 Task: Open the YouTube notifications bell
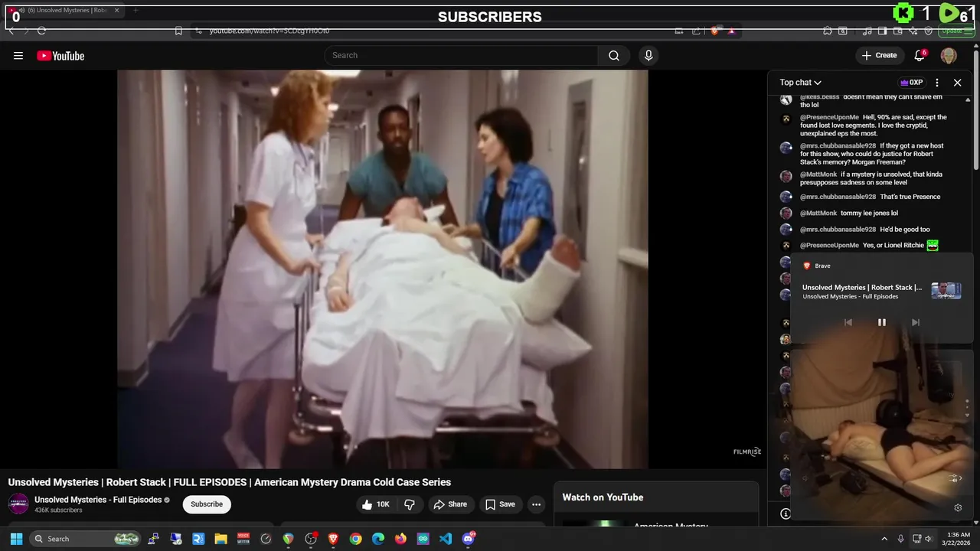pos(920,55)
